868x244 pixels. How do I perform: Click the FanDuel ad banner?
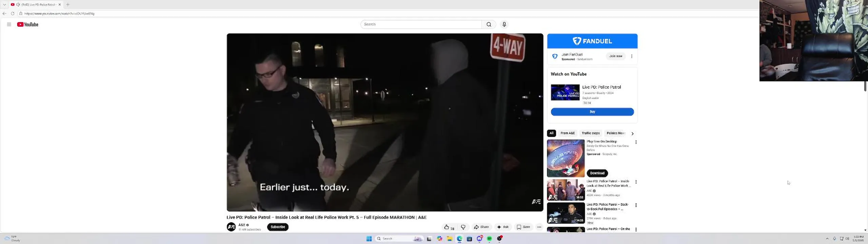(x=592, y=41)
